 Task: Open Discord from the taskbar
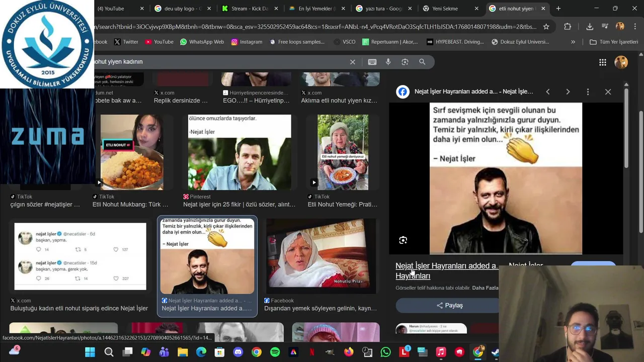238,352
